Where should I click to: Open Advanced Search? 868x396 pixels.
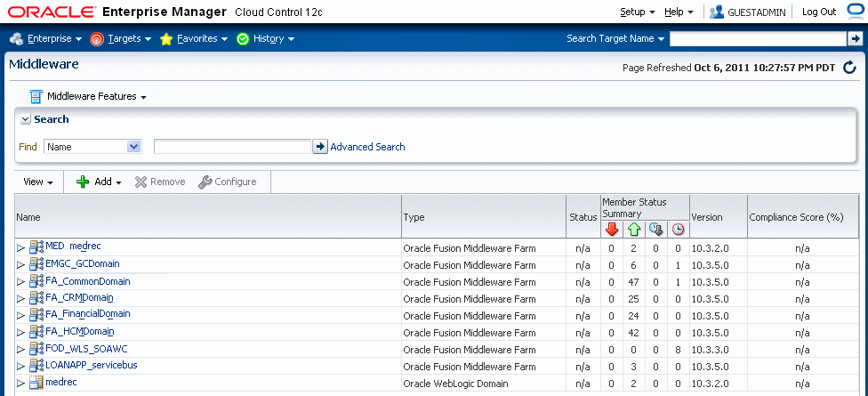pyautogui.click(x=367, y=147)
